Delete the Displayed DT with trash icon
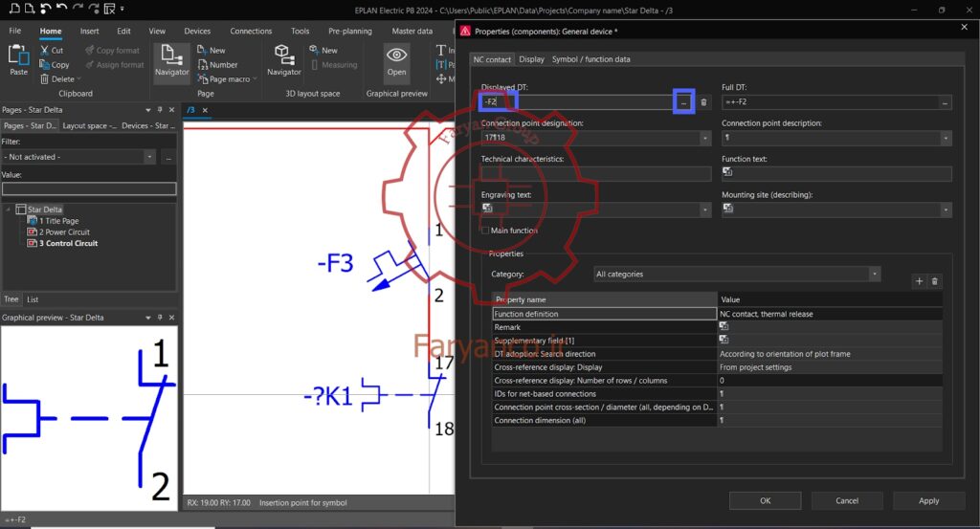 703,101
